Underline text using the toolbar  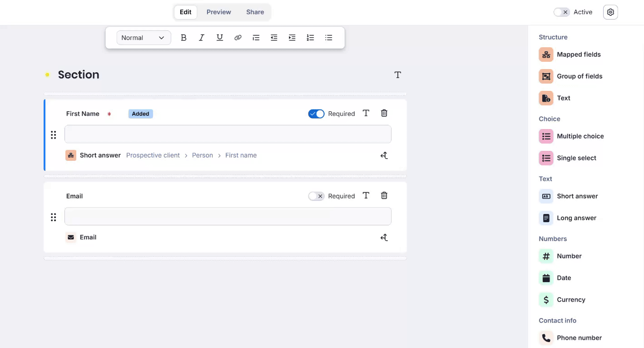pyautogui.click(x=220, y=38)
